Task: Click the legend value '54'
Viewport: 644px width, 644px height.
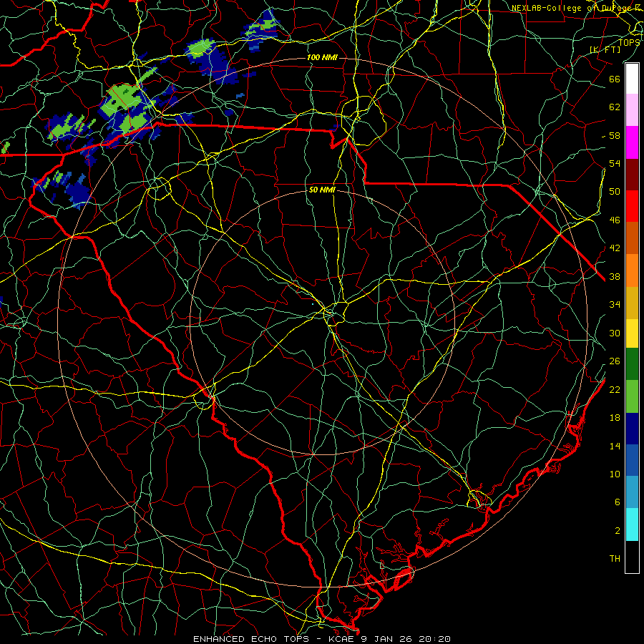Action: tap(615, 163)
